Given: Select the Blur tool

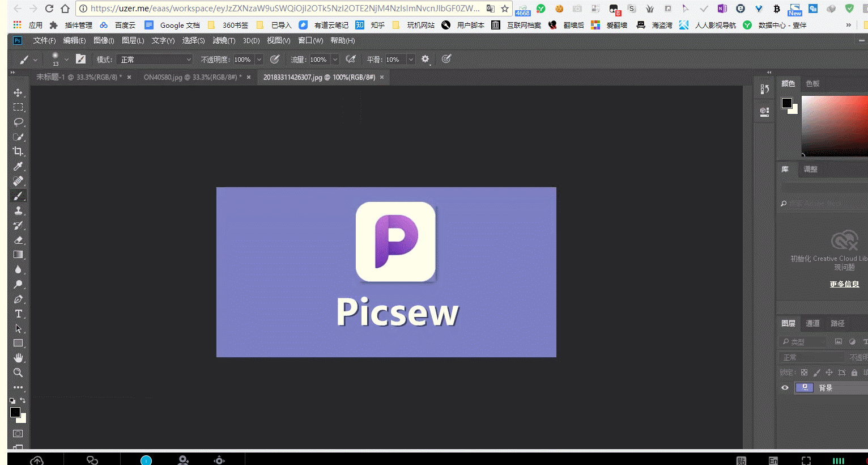Looking at the screenshot, I should pos(18,269).
